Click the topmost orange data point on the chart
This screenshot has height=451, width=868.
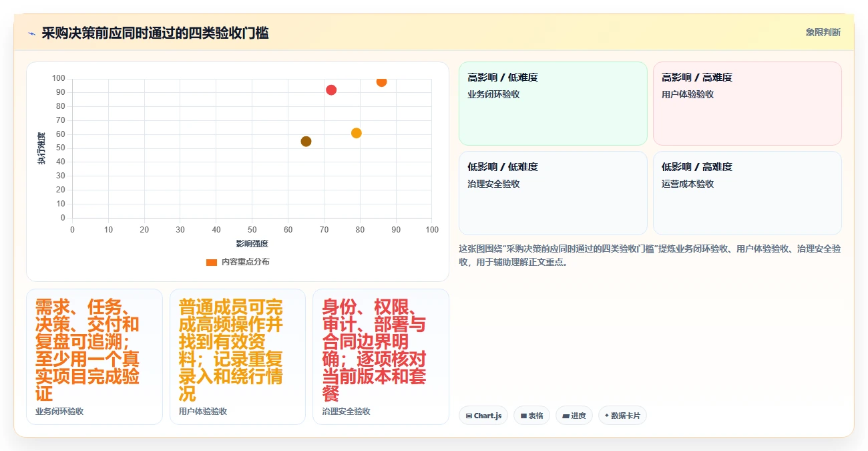(x=381, y=82)
